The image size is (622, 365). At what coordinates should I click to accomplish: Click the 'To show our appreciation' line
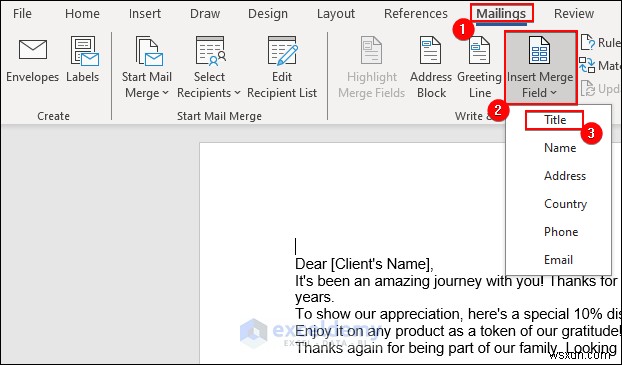click(x=458, y=314)
